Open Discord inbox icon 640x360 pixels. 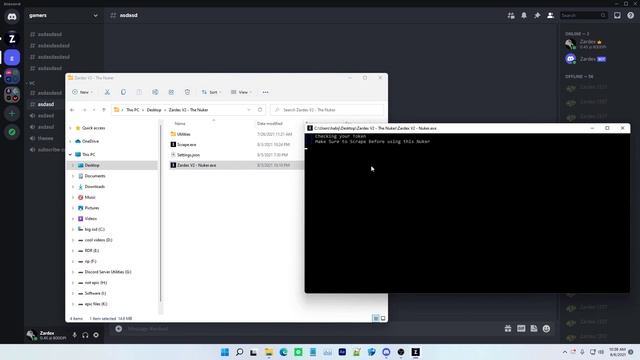[617, 16]
